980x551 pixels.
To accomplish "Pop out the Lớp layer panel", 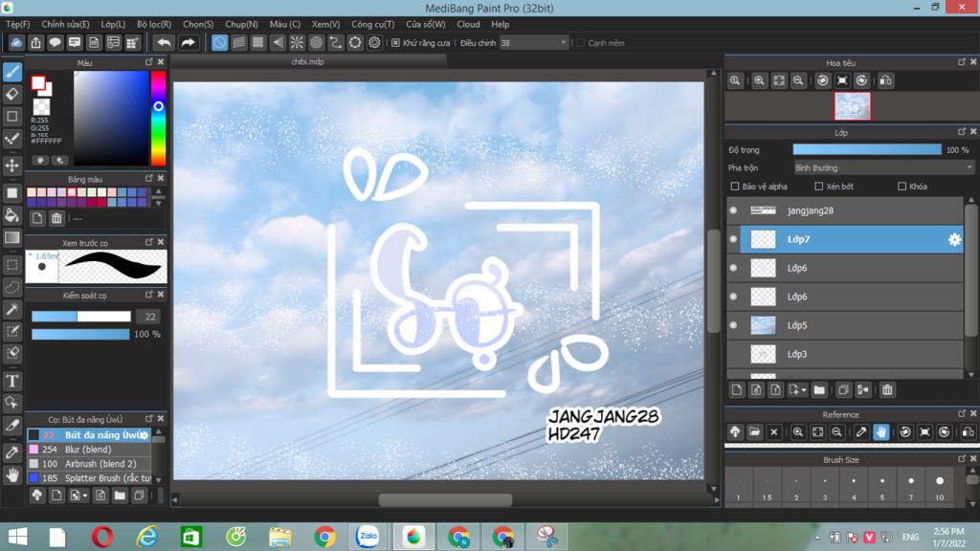I will click(962, 132).
